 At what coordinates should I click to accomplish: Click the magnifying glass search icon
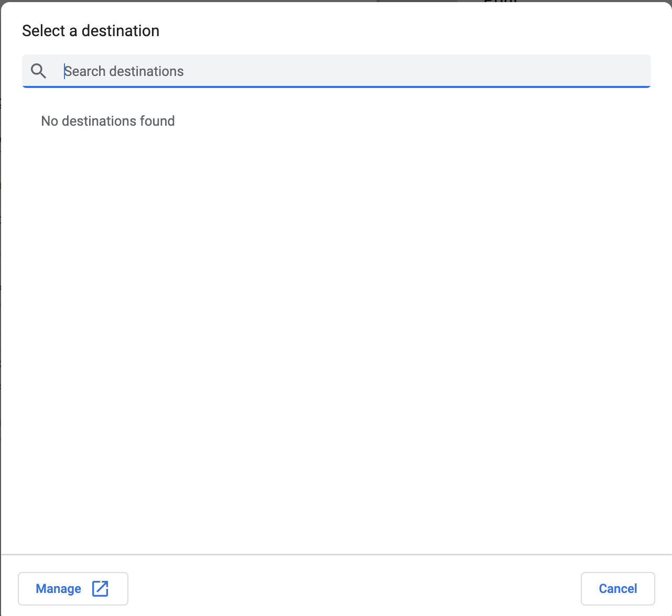[x=38, y=71]
